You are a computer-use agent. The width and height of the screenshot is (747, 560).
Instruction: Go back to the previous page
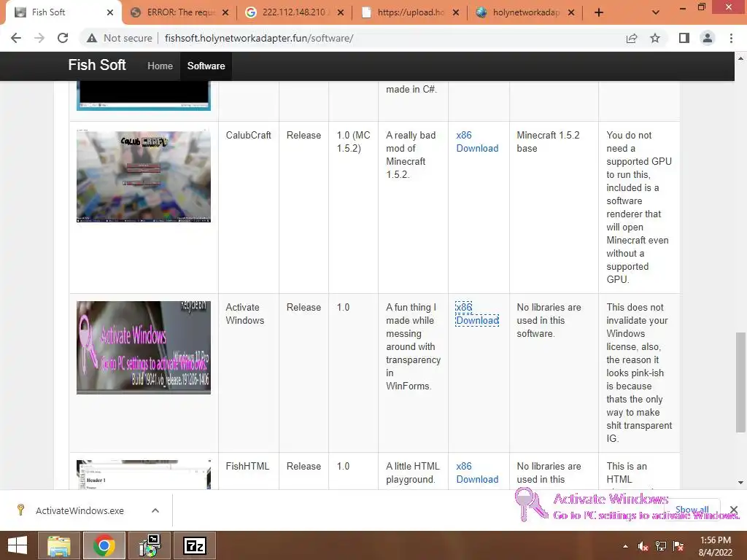click(16, 38)
